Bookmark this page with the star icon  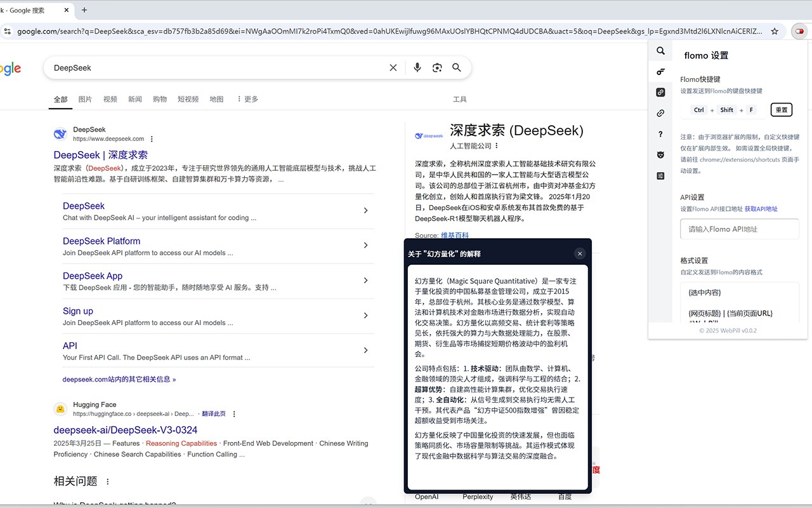[x=775, y=31]
